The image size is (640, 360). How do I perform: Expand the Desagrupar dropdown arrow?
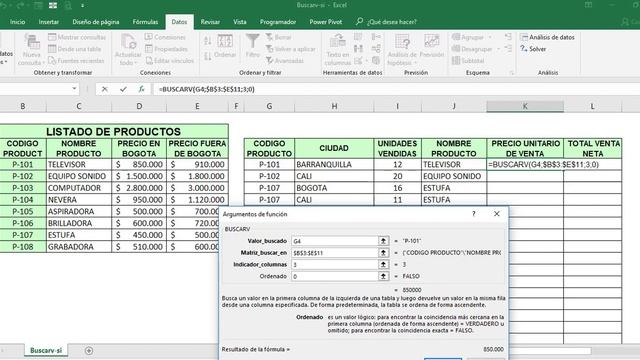(x=498, y=49)
